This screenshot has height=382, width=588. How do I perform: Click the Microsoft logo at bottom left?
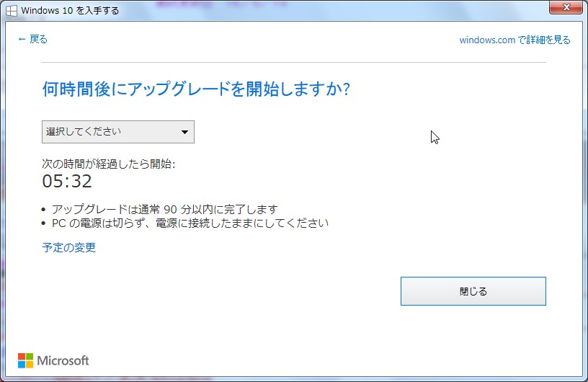[x=53, y=360]
